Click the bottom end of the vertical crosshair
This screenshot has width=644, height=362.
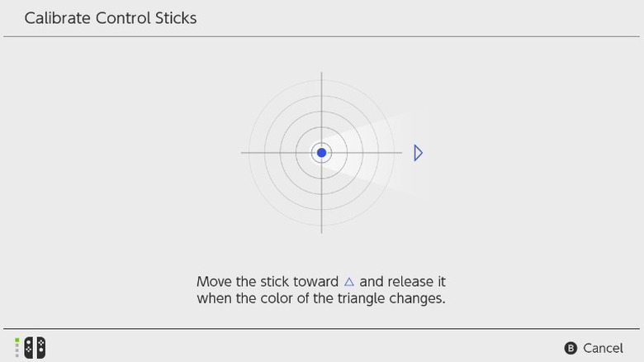tap(322, 231)
